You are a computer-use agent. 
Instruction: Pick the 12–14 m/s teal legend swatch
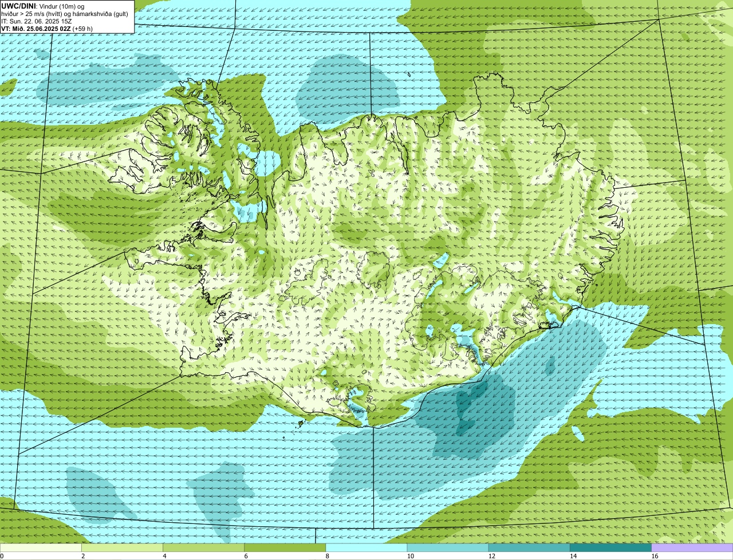(529, 547)
